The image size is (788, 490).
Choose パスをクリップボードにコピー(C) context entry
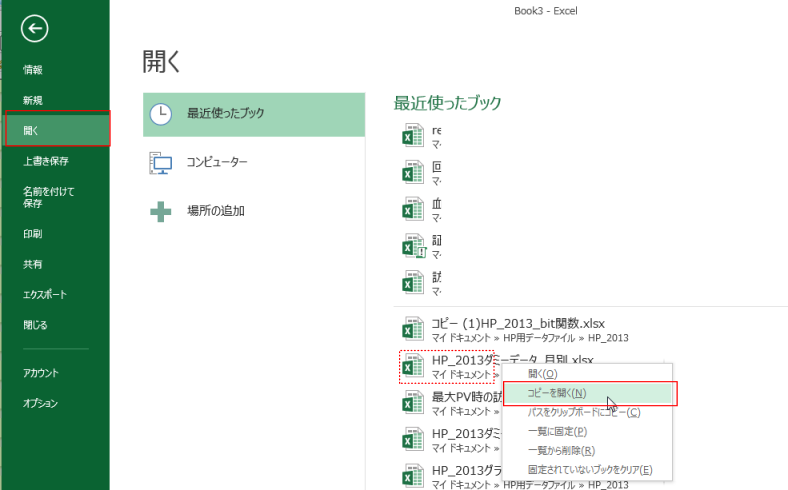[587, 413]
